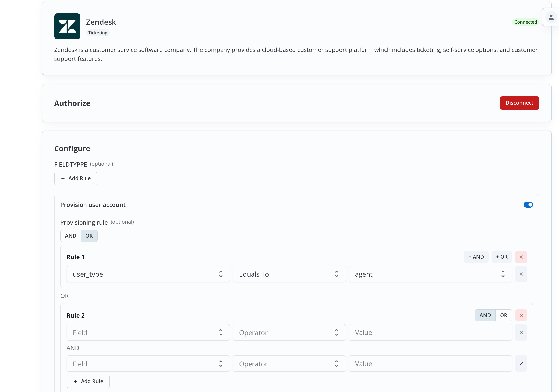Click + AND on Rule 1

pos(476,257)
